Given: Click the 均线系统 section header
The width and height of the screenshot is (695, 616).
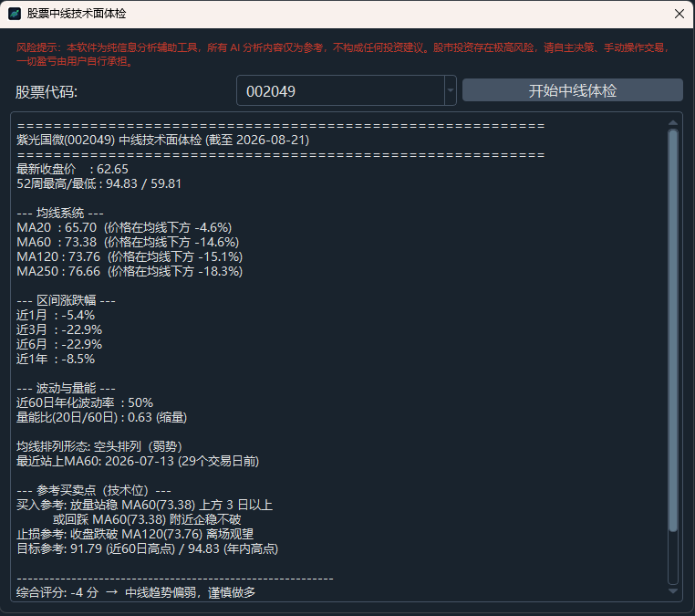Looking at the screenshot, I should pyautogui.click(x=60, y=213).
